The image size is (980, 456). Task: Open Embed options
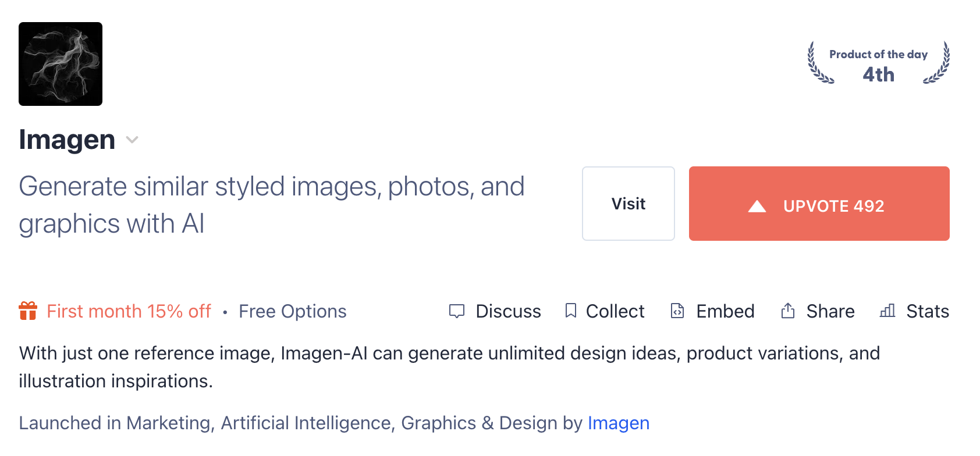click(x=725, y=311)
